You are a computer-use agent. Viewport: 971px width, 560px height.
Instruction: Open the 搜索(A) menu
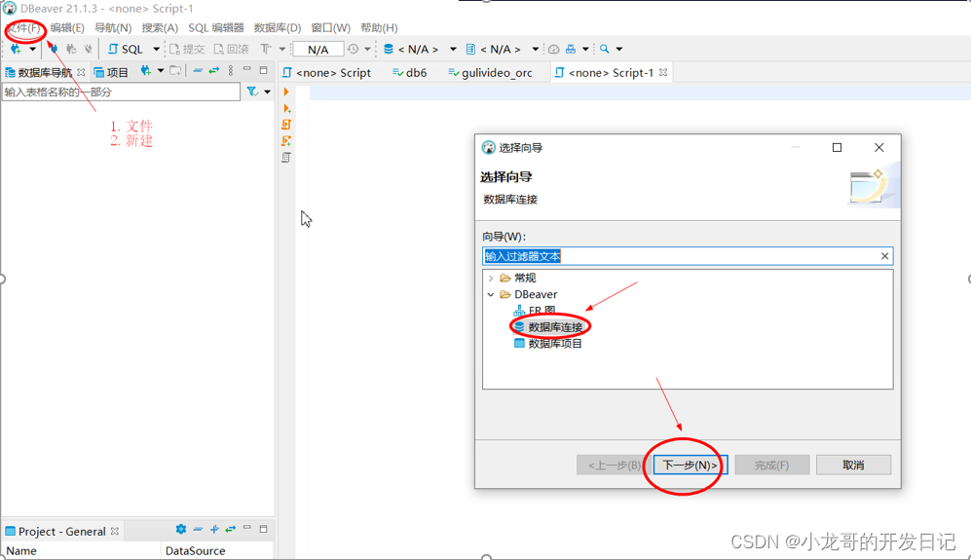click(x=160, y=28)
